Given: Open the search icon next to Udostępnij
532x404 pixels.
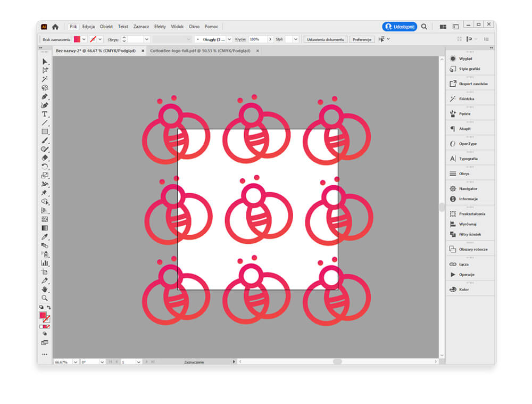Looking at the screenshot, I should pos(424,27).
